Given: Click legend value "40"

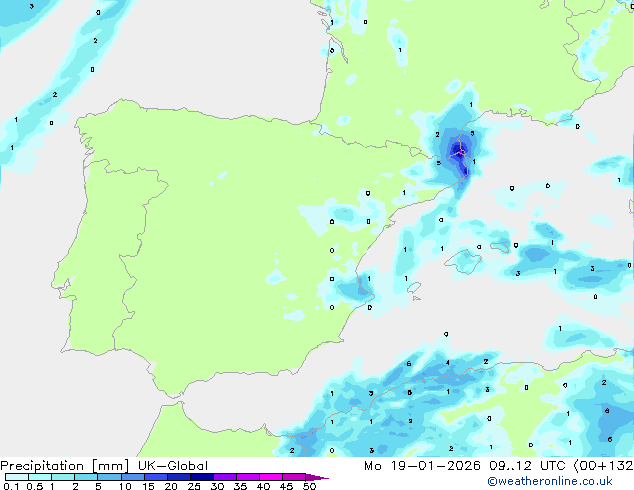Looking at the screenshot, I should tap(263, 486).
